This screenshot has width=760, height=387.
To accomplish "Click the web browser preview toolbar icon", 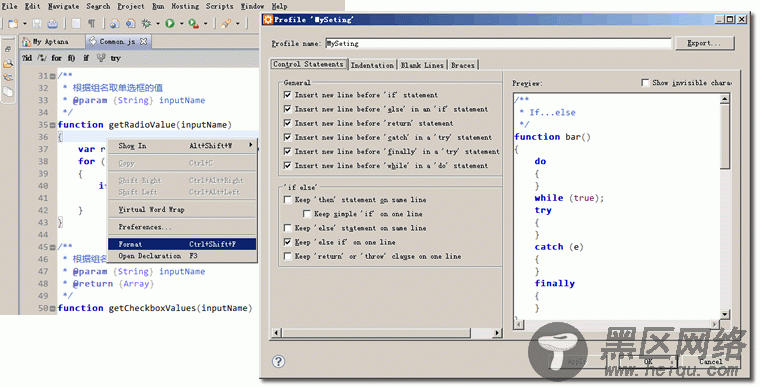I will tap(114, 23).
